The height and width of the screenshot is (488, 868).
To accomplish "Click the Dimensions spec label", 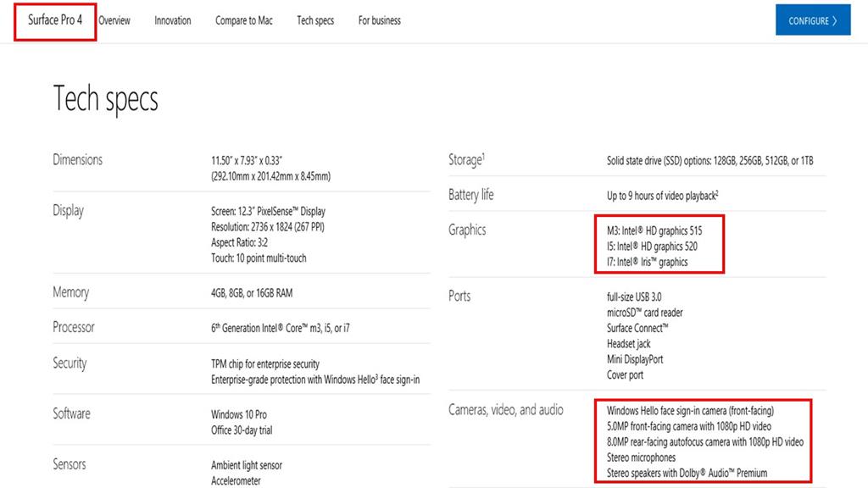I will (x=77, y=160).
